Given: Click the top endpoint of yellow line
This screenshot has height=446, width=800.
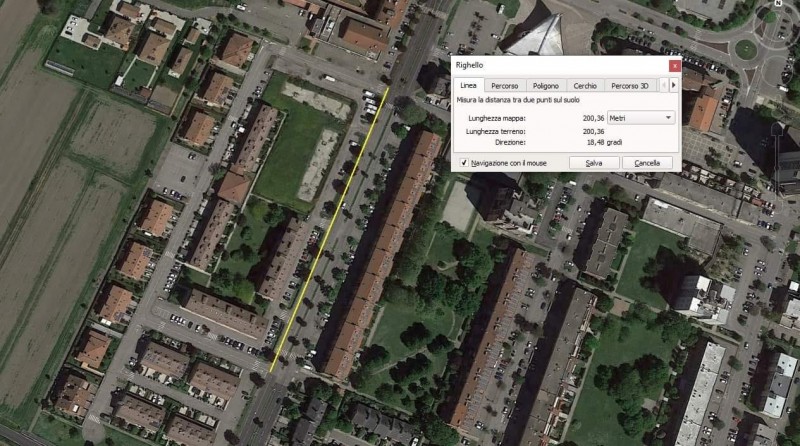Looking at the screenshot, I should (389, 88).
